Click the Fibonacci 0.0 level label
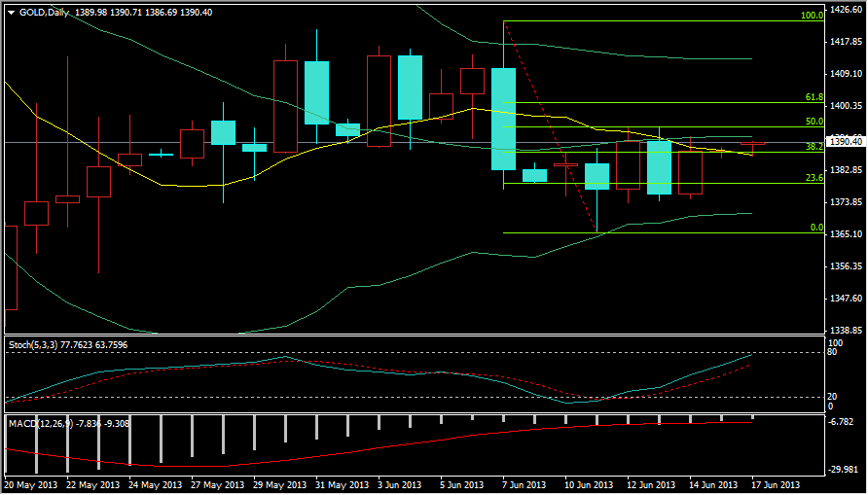 (817, 228)
